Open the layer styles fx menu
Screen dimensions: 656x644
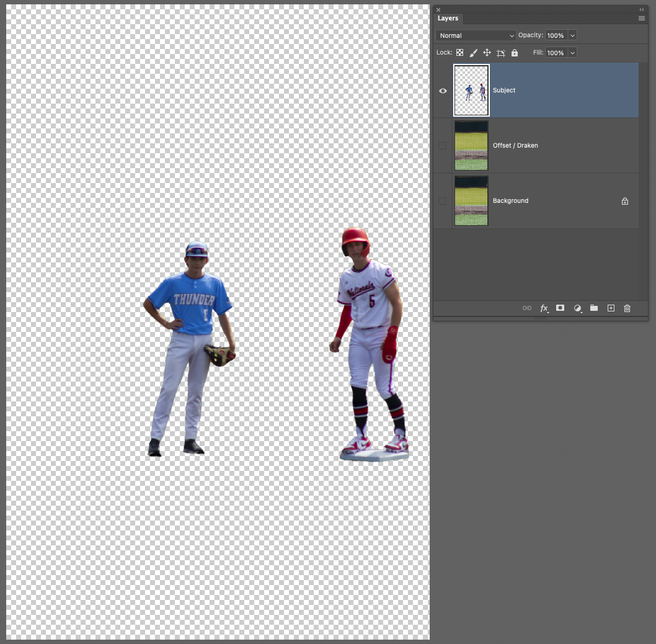544,308
